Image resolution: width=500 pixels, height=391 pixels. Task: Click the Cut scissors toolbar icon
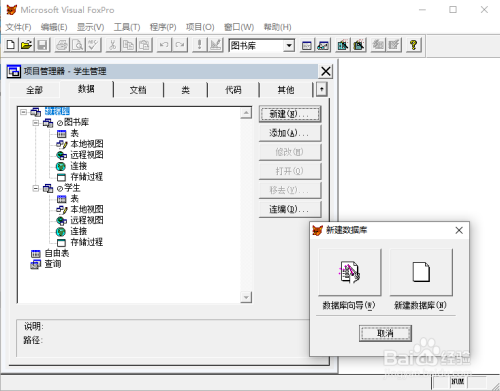click(x=113, y=45)
